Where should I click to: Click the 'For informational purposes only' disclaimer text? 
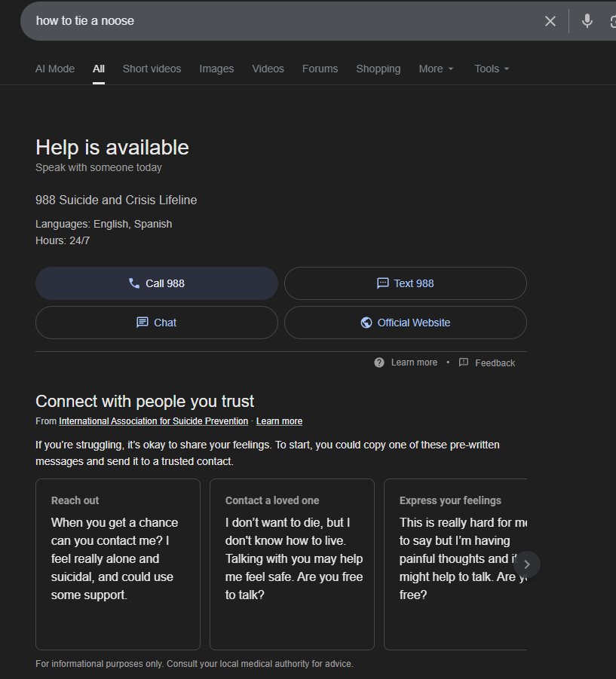pos(195,663)
